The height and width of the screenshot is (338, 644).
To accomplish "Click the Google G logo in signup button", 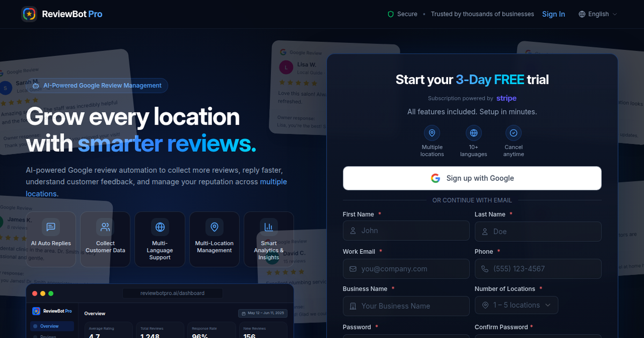I will coord(435,178).
